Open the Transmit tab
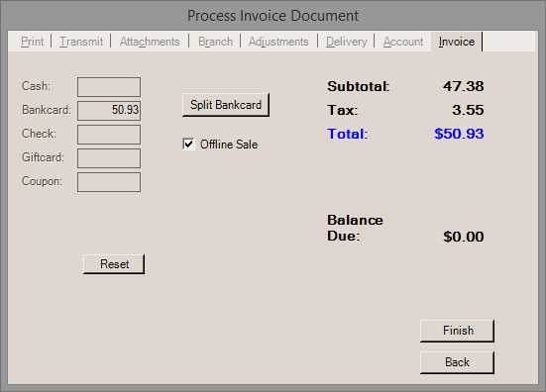Viewport: 546px width, 392px height. click(x=81, y=42)
